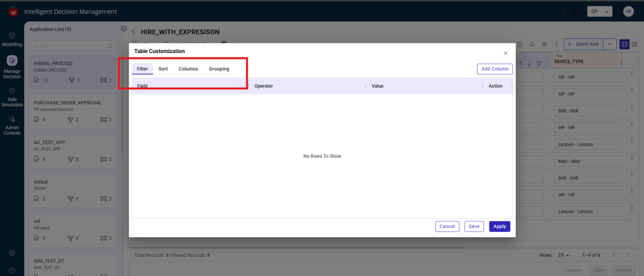Viewport: 644px width, 276px height.
Task: Open settings gear in sidebar bottom
Action: pos(12,253)
